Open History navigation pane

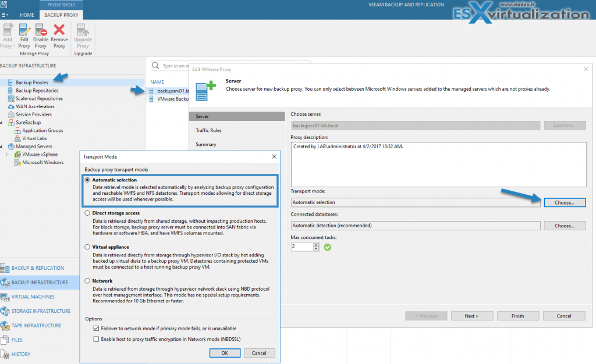coord(21,354)
